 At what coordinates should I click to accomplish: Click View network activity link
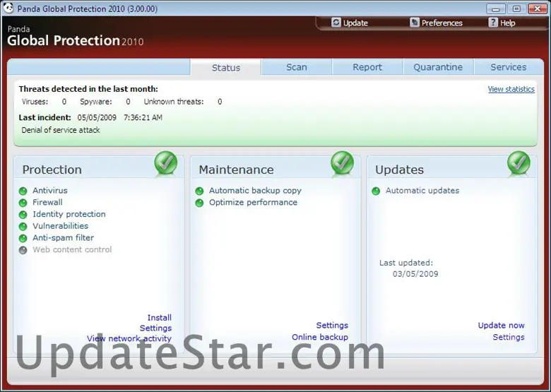coord(129,338)
